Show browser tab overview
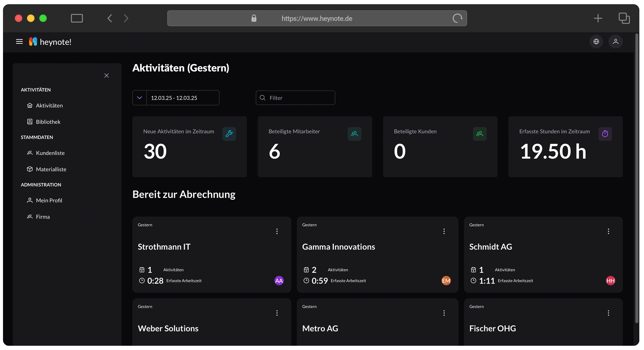 pyautogui.click(x=624, y=18)
